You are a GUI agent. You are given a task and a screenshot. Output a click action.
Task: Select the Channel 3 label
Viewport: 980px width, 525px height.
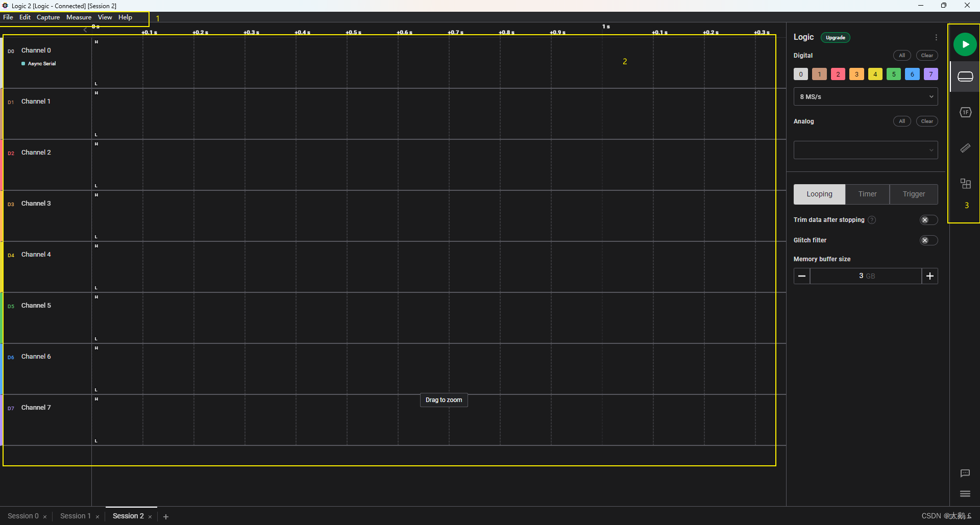[x=36, y=204]
